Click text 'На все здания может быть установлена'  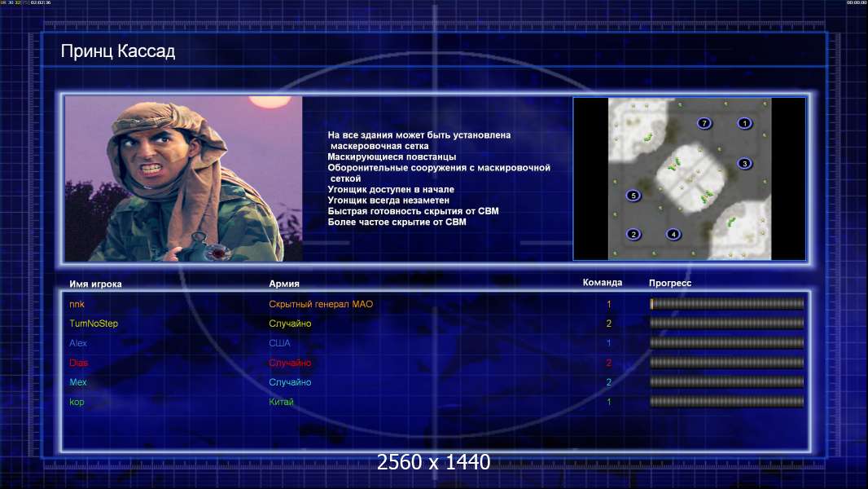[419, 135]
